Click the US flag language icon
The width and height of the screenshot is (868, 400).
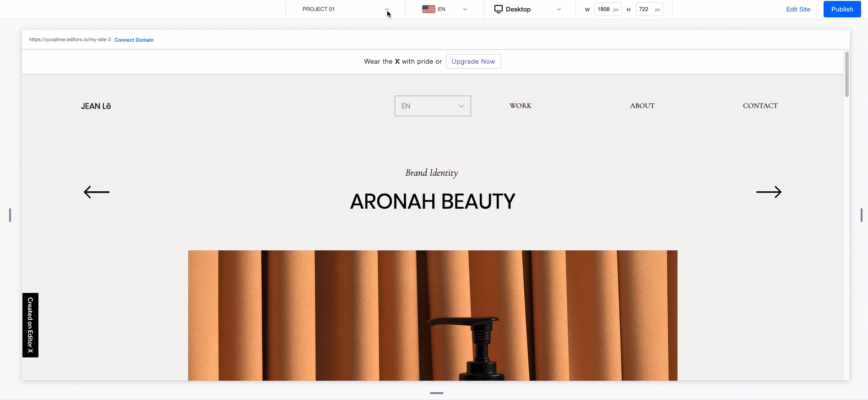(x=429, y=9)
